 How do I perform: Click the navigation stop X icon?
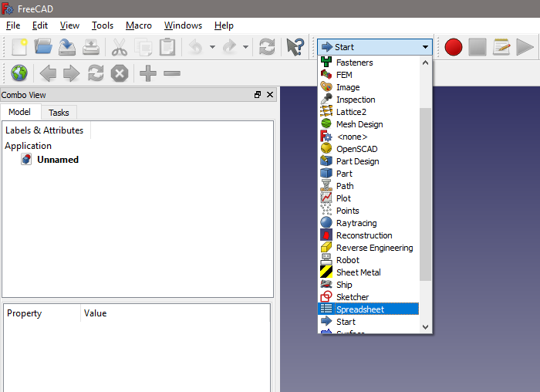(119, 73)
